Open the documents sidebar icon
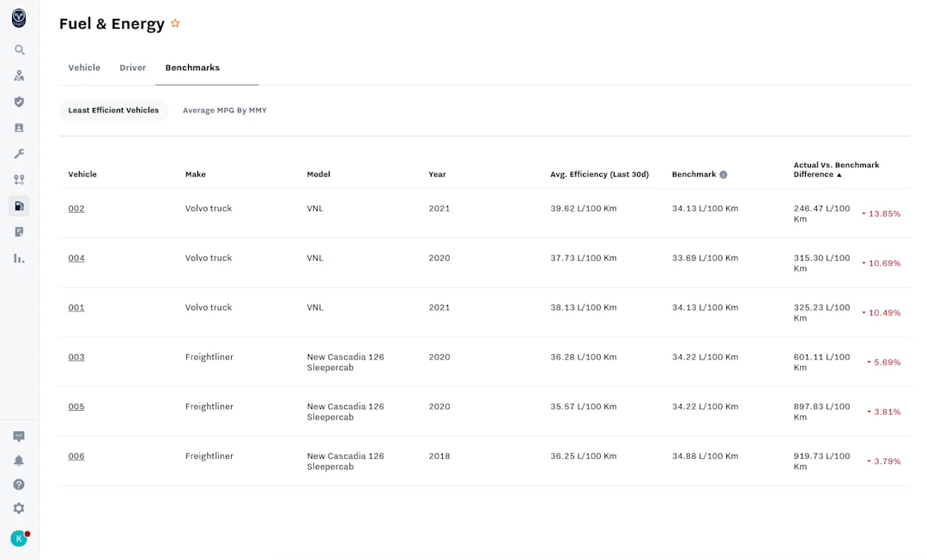927x560 pixels. pyautogui.click(x=19, y=232)
